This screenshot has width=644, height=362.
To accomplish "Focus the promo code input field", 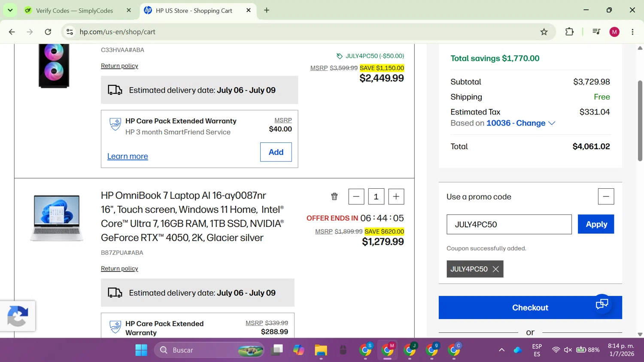I will tap(509, 224).
